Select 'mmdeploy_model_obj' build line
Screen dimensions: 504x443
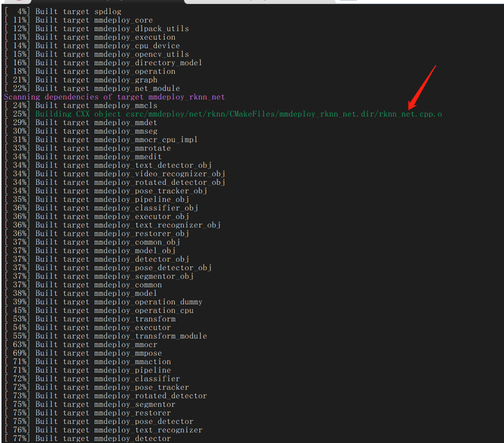click(x=90, y=251)
